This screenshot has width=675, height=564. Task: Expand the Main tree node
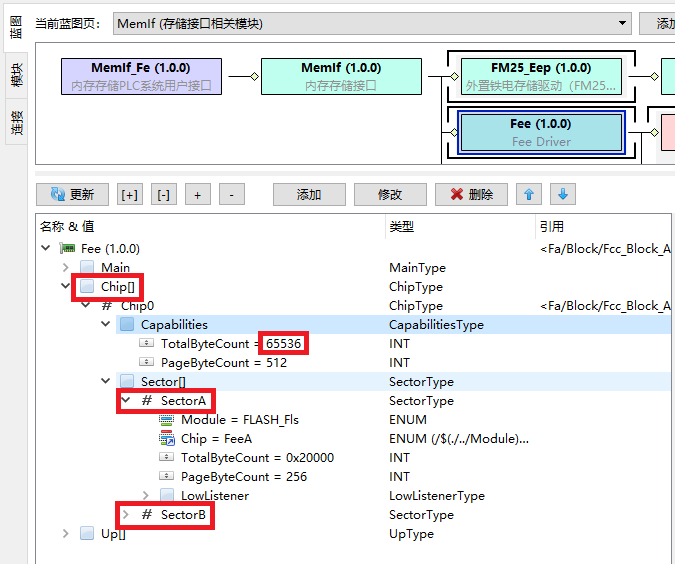click(66, 268)
